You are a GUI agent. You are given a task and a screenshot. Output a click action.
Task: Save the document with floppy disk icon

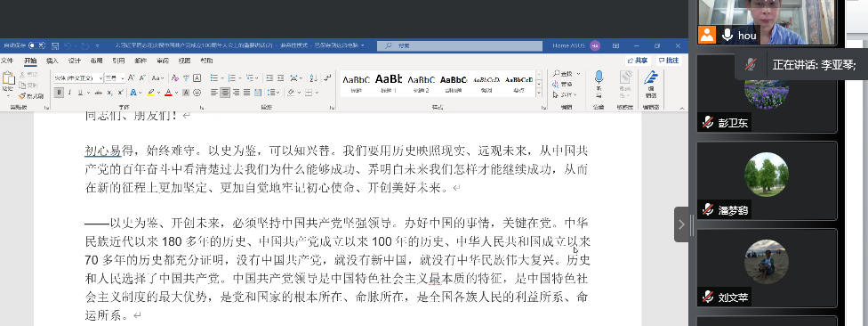55,45
